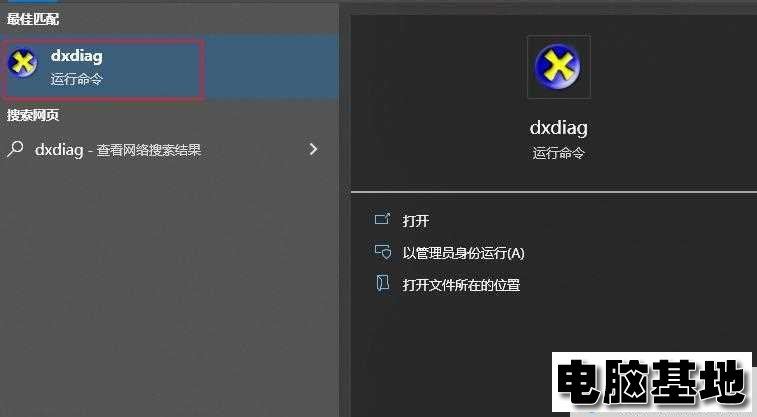Click the dxdiag icon in best match result
Viewport: 757px width, 417px height.
(x=22, y=63)
